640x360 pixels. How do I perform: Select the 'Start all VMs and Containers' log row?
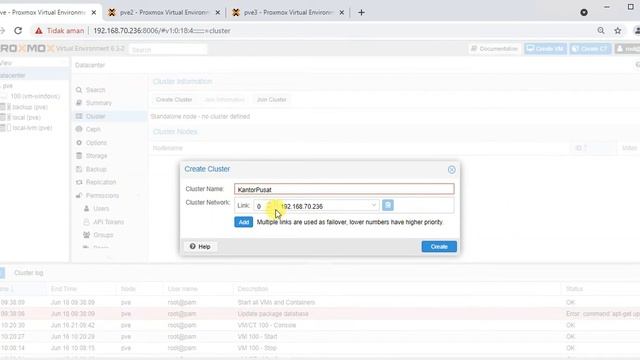(320, 302)
